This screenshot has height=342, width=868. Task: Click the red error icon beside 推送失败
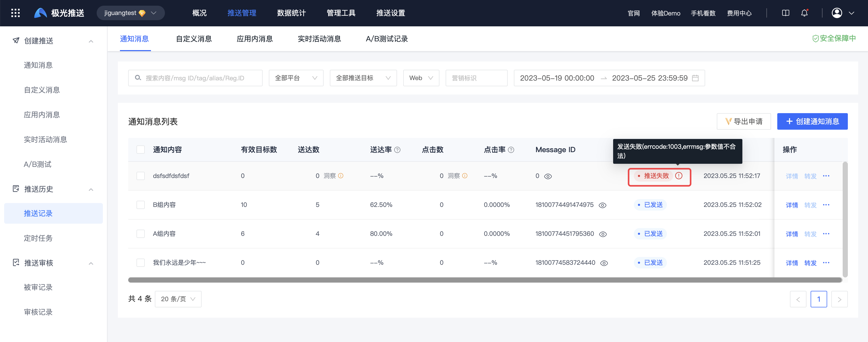click(679, 176)
